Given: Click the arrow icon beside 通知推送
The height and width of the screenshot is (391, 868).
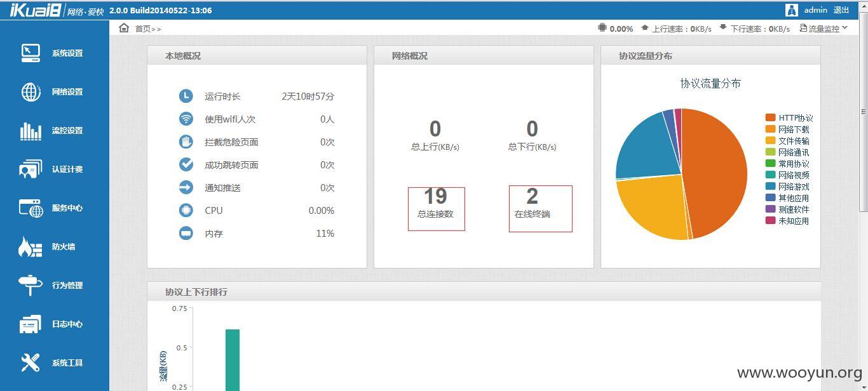Looking at the screenshot, I should (x=186, y=188).
